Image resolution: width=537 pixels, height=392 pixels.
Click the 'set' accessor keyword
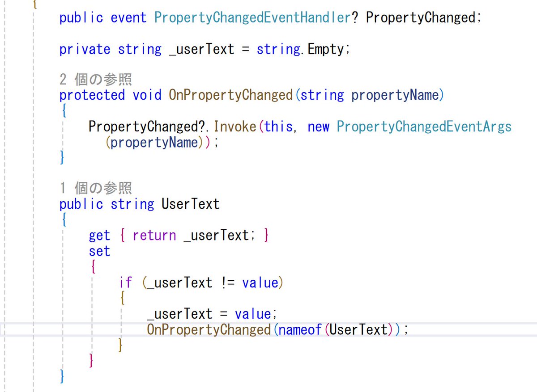(99, 251)
